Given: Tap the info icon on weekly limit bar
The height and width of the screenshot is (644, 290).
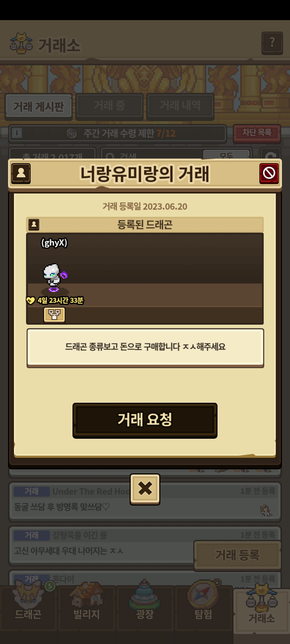Looking at the screenshot, I should [x=17, y=133].
